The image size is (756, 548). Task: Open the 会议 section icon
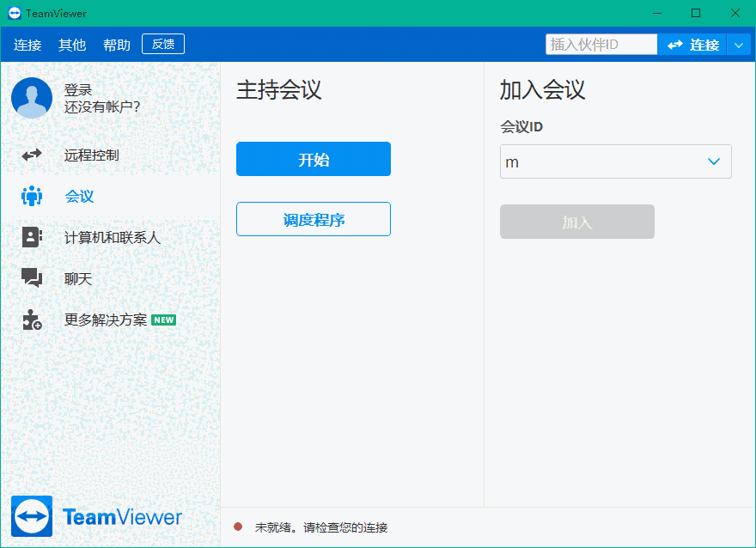32,196
